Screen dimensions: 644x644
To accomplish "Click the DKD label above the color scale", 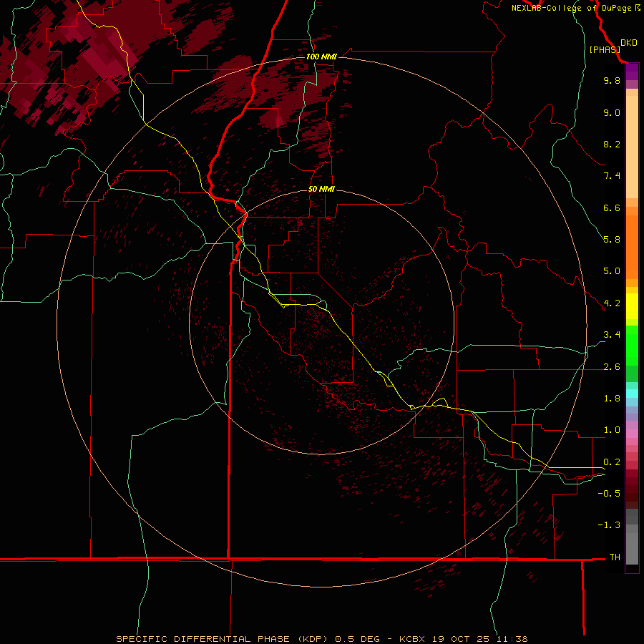I will click(x=629, y=43).
